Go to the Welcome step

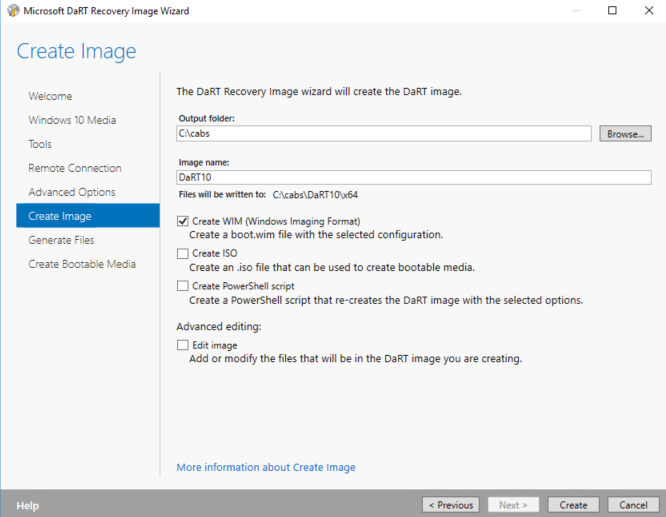(50, 96)
